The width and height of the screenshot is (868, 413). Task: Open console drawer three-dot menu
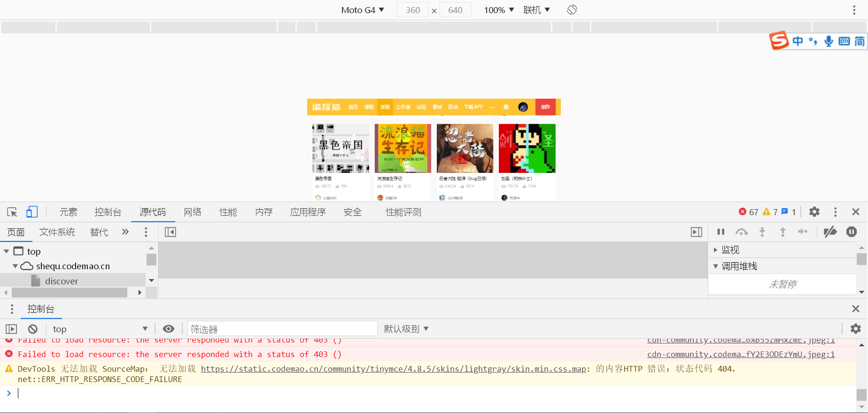coord(12,309)
